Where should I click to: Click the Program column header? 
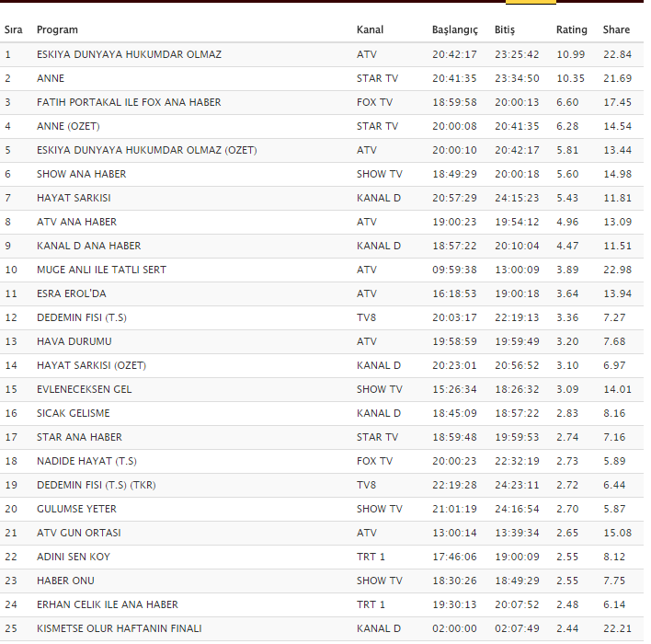point(57,30)
